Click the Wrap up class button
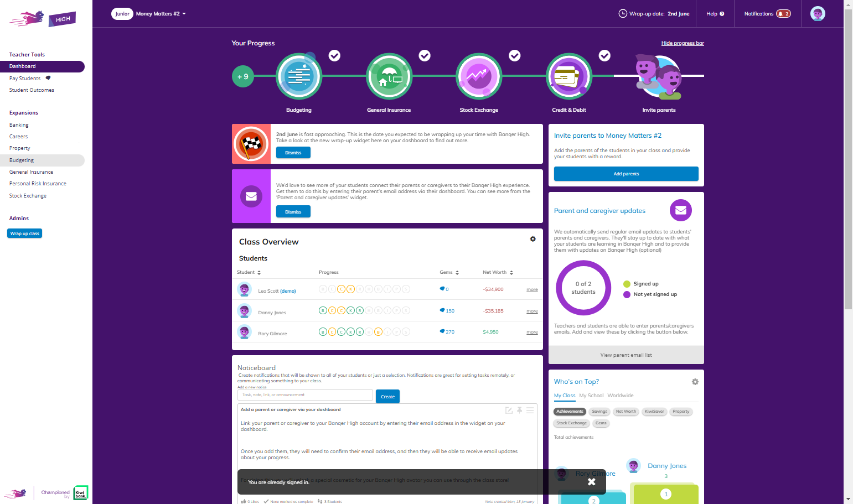853x504 pixels. (x=25, y=233)
